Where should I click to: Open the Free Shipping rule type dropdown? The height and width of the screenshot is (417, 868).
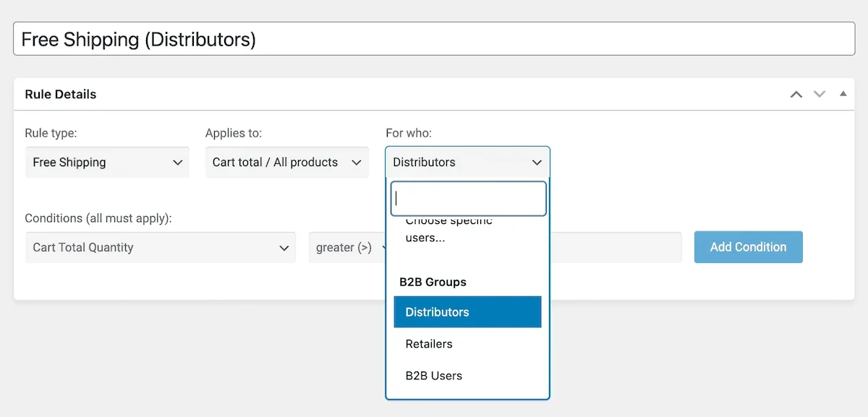(107, 162)
